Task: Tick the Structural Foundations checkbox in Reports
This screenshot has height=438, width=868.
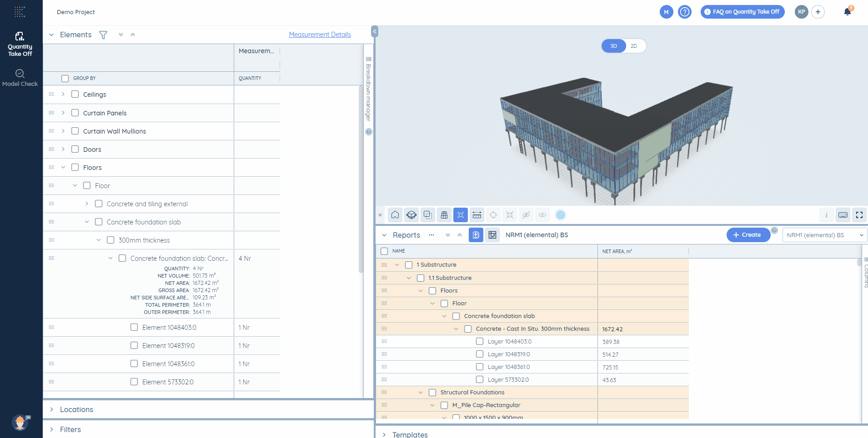Action: click(x=432, y=392)
